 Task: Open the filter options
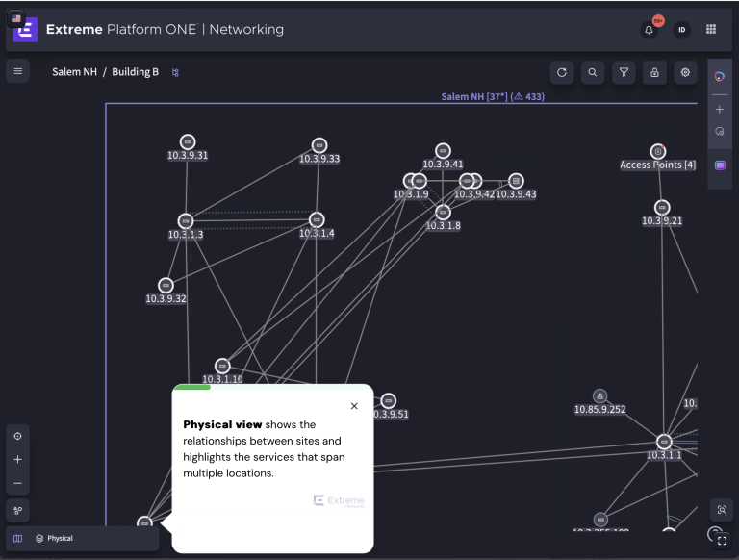(x=624, y=72)
